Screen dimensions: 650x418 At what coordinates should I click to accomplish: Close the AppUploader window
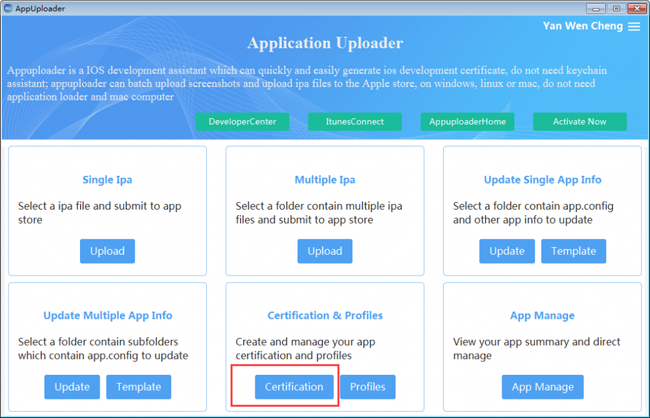[637, 8]
